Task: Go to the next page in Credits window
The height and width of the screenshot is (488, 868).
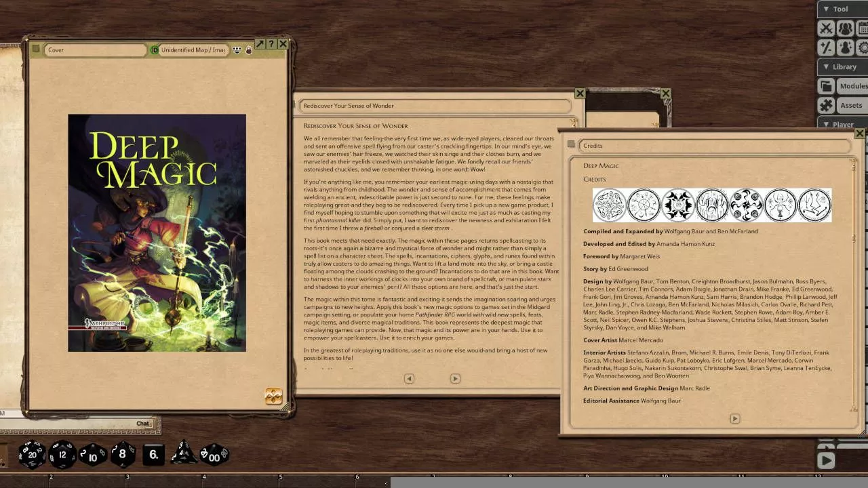Action: coord(734,418)
